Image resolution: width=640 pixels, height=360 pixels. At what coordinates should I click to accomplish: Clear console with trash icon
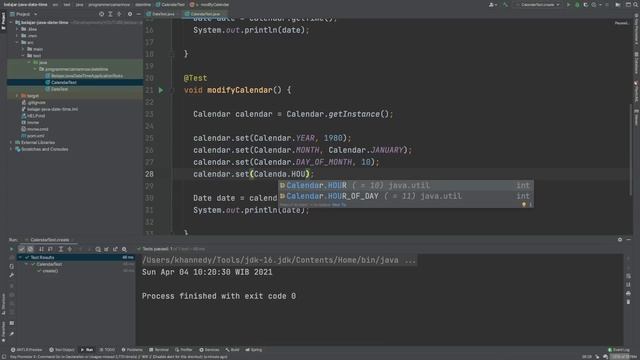click(628, 302)
